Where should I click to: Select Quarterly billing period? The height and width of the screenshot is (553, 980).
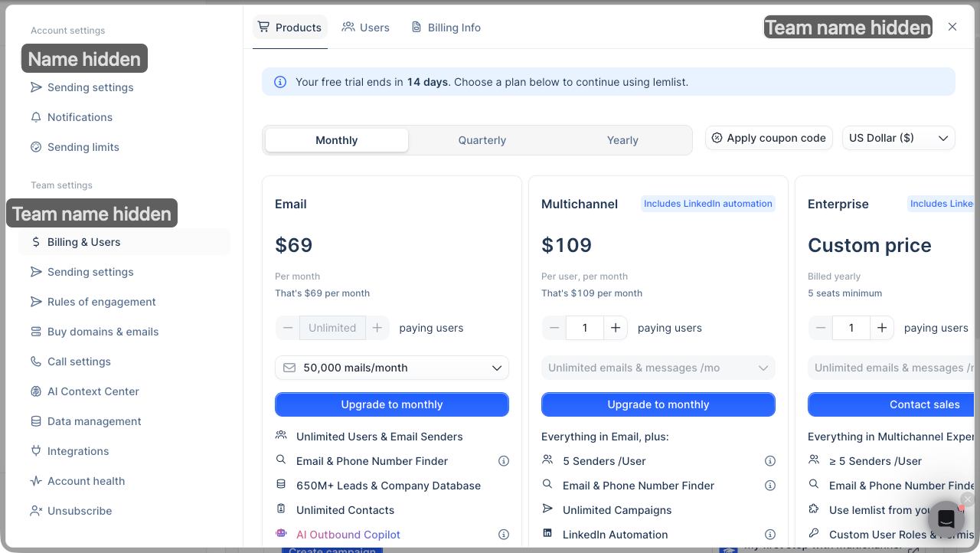pos(482,140)
